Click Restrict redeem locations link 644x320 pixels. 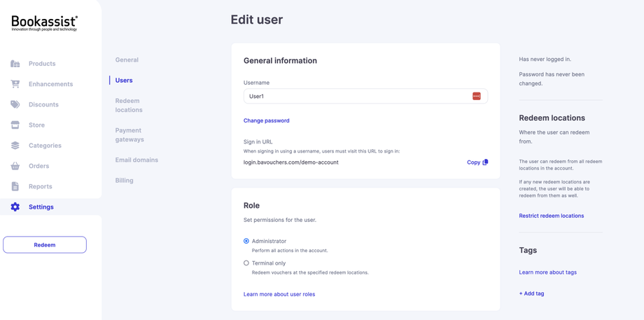point(552,216)
